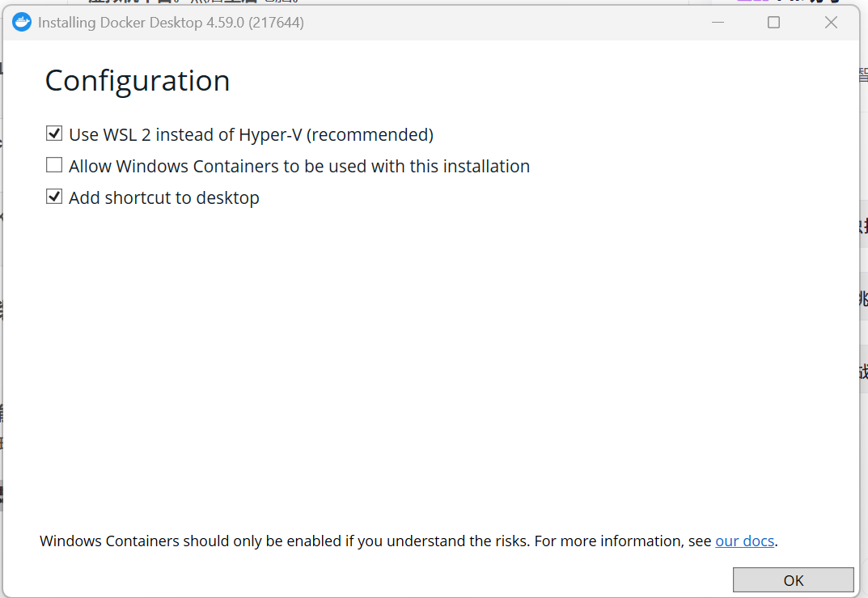This screenshot has width=868, height=598.
Task: Maximize the Docker installer window
Action: (774, 22)
